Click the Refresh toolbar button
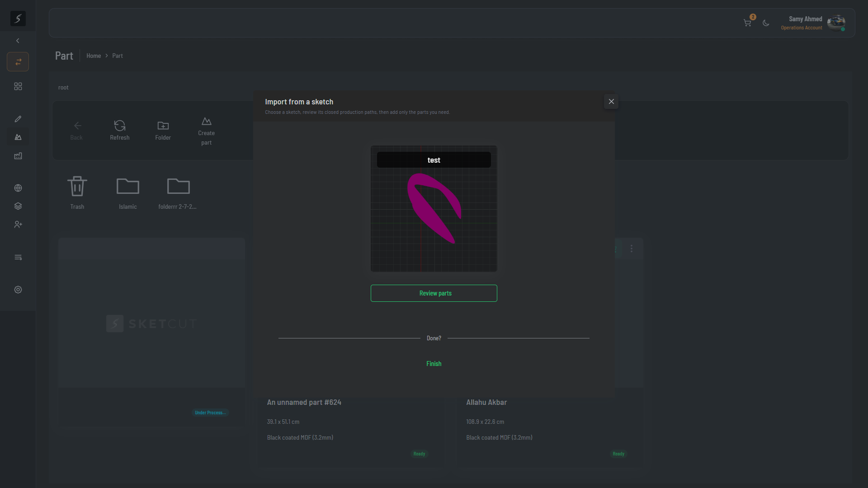The image size is (868, 488). point(120,130)
